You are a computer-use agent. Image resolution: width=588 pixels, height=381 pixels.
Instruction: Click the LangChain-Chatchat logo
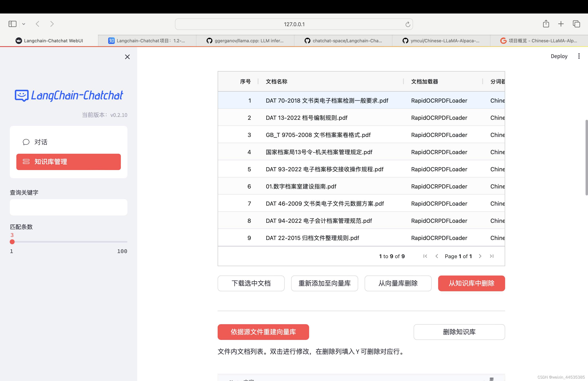69,95
